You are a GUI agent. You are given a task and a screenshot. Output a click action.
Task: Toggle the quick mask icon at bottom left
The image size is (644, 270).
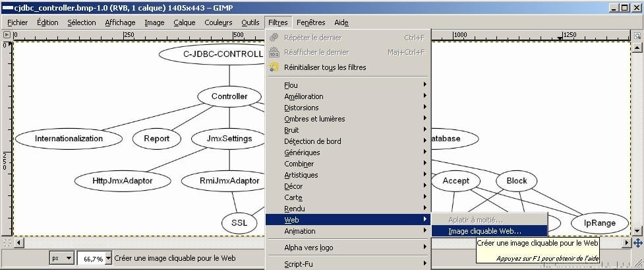point(7,242)
